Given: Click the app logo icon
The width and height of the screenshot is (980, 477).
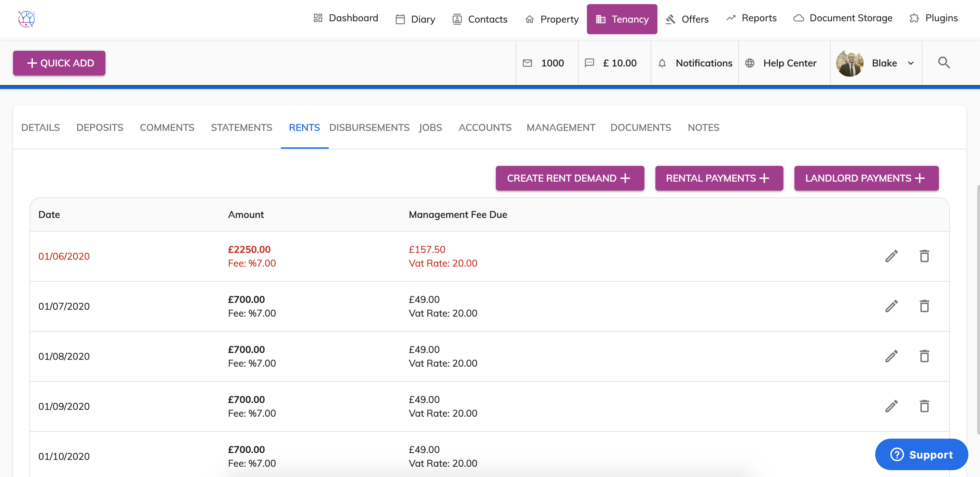Looking at the screenshot, I should (27, 19).
